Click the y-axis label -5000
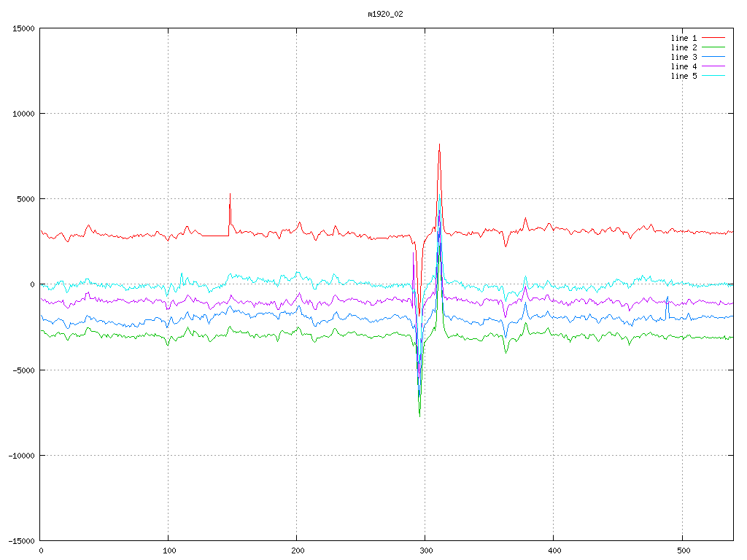This screenshot has height=560, width=747. coord(24,370)
